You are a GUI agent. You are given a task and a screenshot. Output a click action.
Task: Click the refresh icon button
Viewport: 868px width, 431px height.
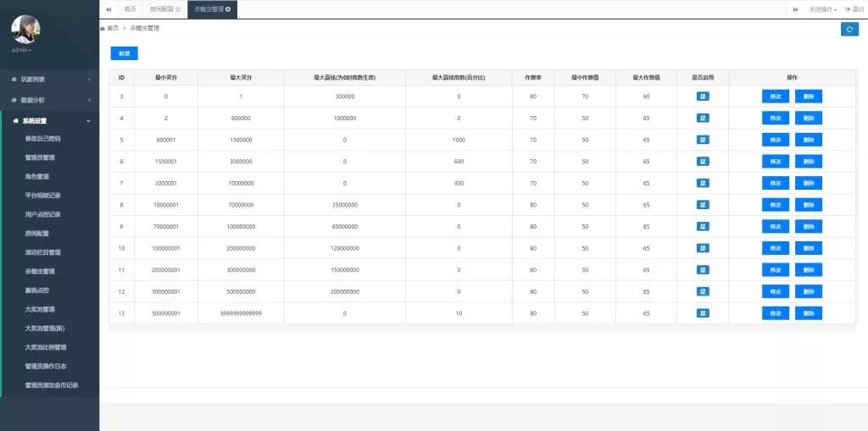(x=849, y=29)
